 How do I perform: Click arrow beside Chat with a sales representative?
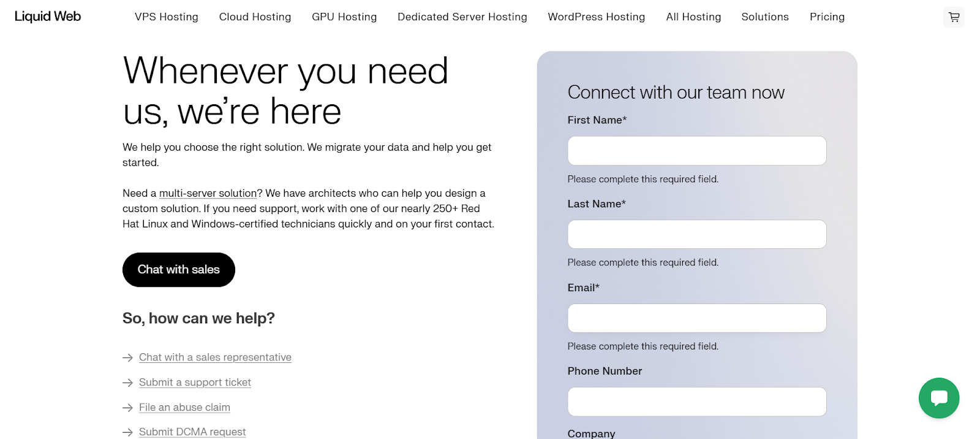127,357
